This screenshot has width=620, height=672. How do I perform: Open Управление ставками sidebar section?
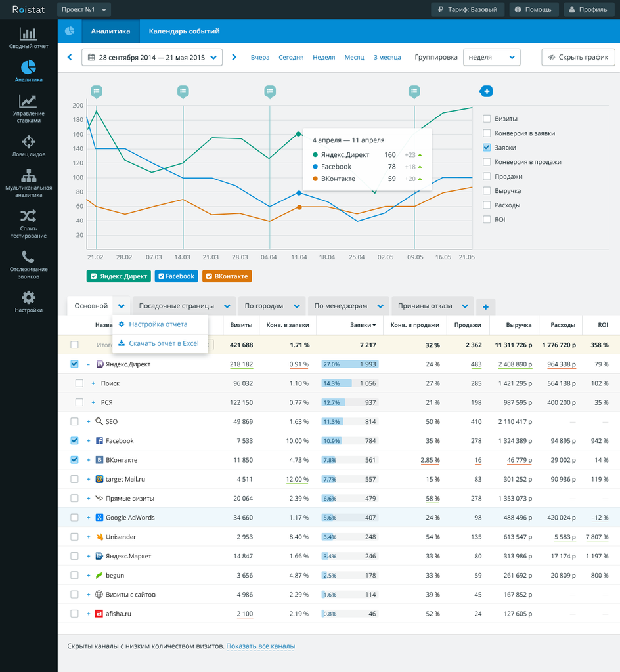coord(28,108)
